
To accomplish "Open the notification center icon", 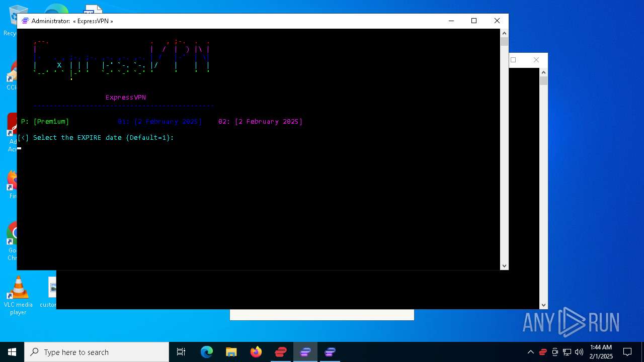I will click(x=627, y=352).
